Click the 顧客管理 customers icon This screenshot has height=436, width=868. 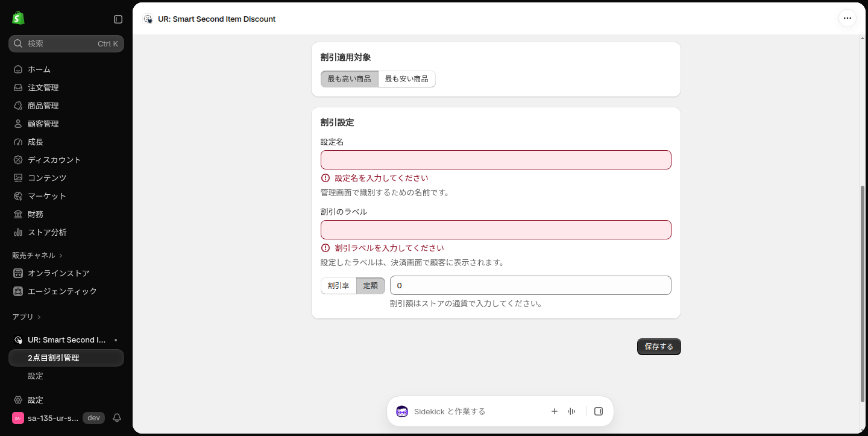tap(18, 124)
